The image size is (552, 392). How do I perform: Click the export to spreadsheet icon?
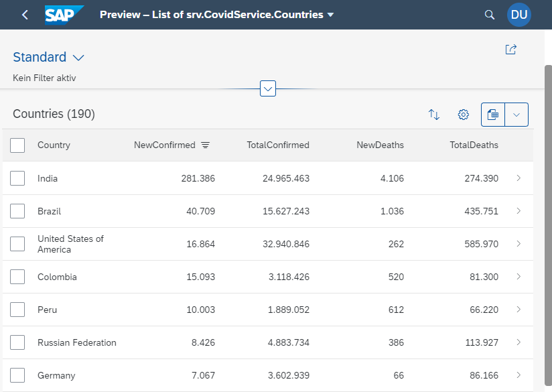pyautogui.click(x=493, y=115)
